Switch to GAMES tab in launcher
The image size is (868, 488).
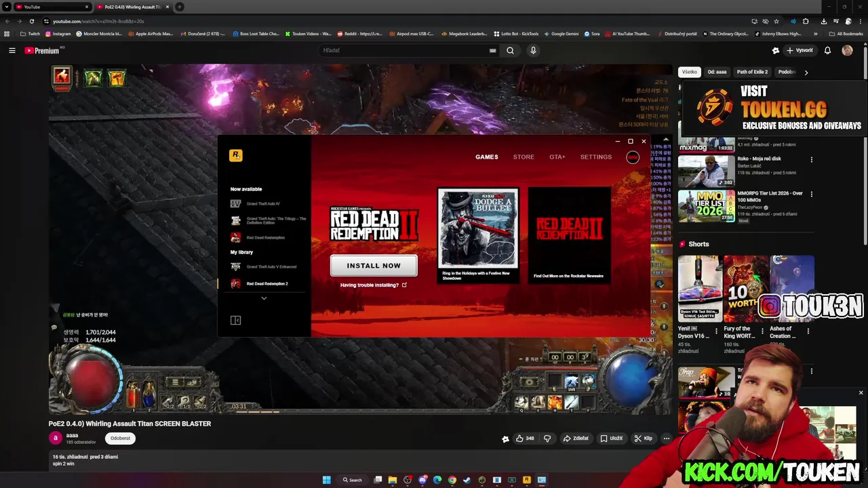click(486, 157)
